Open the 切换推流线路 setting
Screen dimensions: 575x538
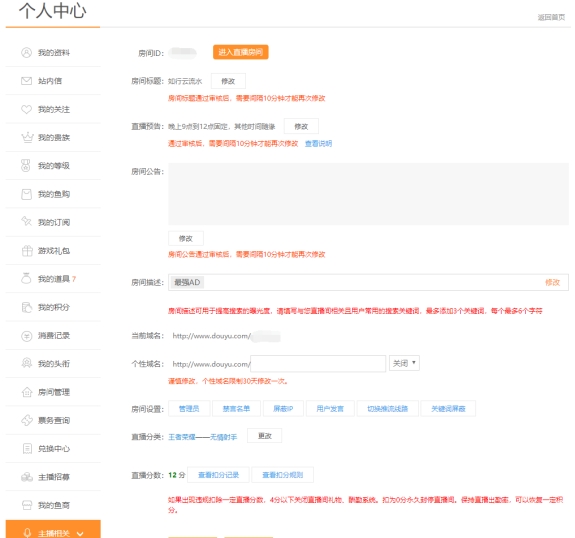(388, 409)
